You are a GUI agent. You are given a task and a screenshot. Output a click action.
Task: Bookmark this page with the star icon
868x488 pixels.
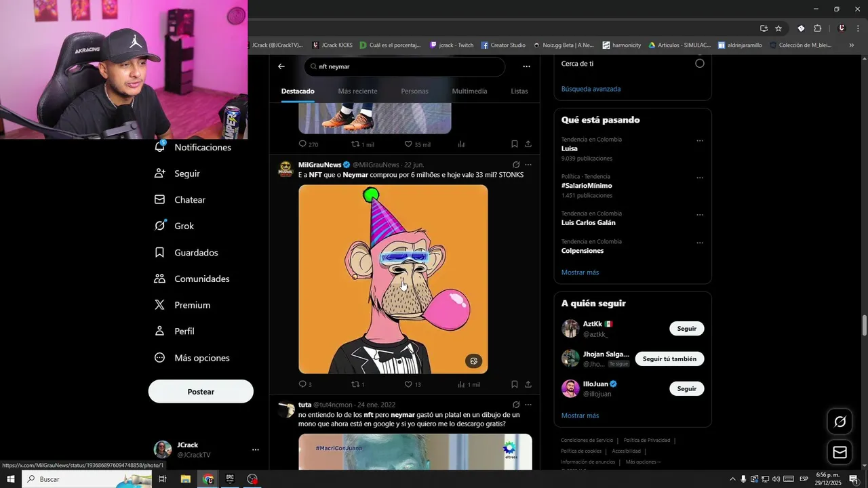(778, 28)
